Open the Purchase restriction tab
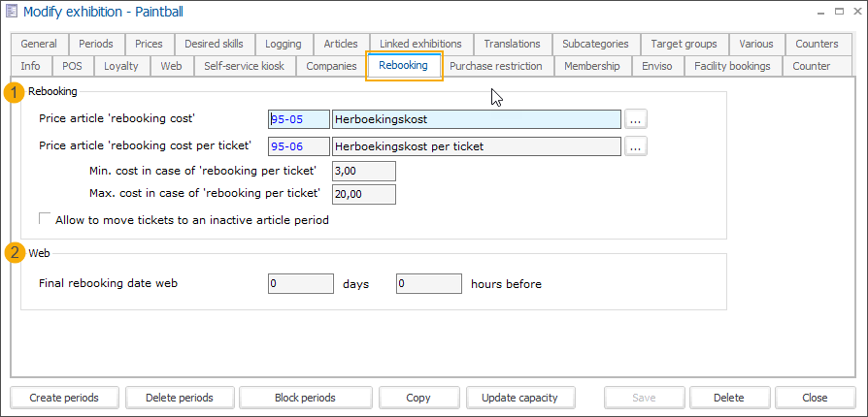Viewport: 868px width, 417px height. tap(496, 66)
